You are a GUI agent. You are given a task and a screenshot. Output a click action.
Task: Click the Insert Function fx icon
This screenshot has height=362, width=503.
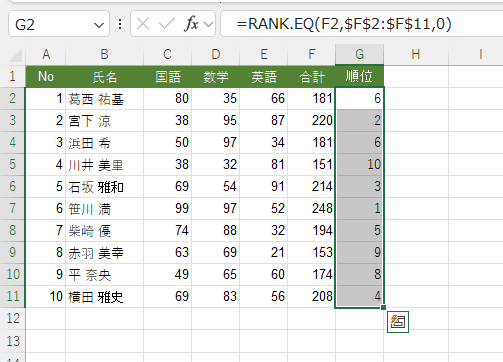pos(191,24)
